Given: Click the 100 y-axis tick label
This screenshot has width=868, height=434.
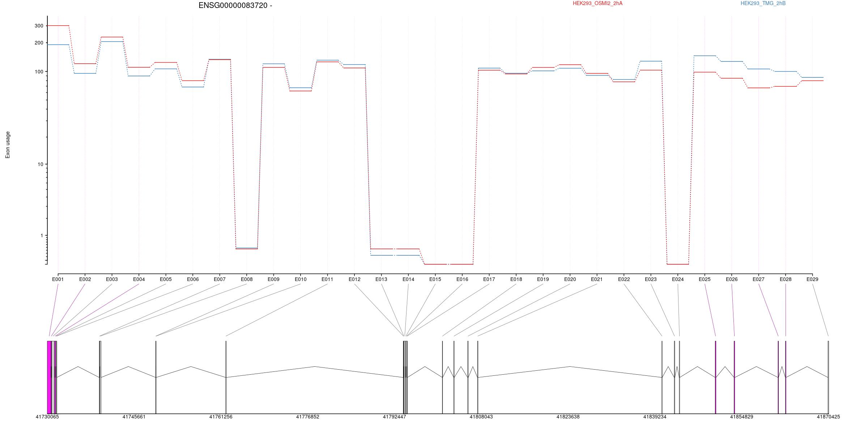Looking at the screenshot, I should click(39, 72).
